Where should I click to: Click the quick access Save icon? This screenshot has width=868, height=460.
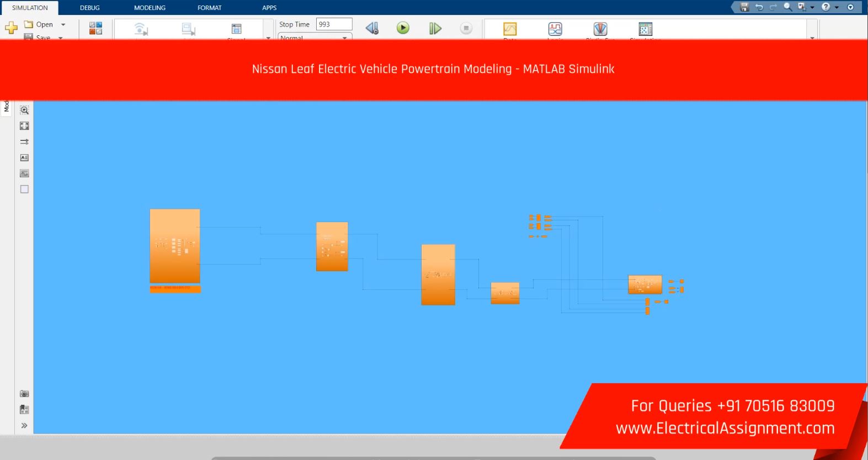pos(744,7)
